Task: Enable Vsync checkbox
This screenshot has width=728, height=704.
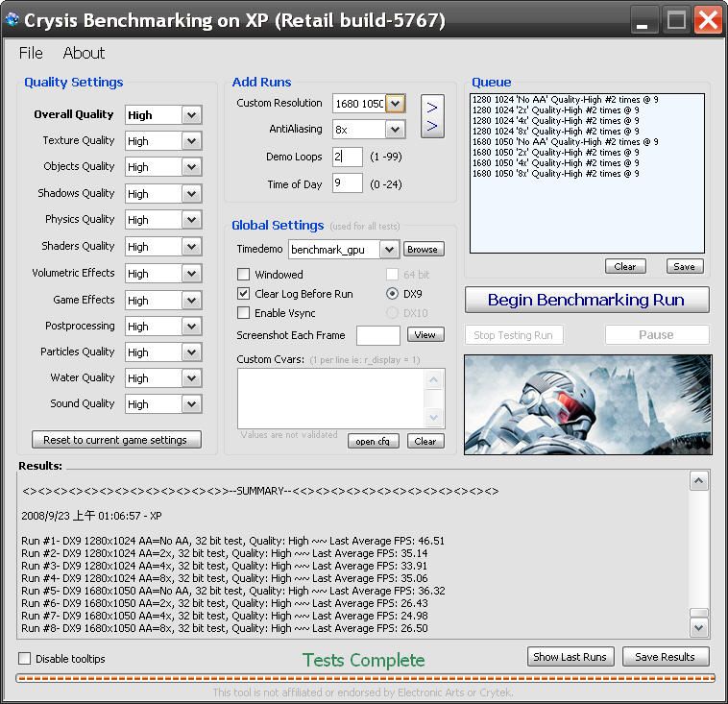Action: (x=243, y=312)
